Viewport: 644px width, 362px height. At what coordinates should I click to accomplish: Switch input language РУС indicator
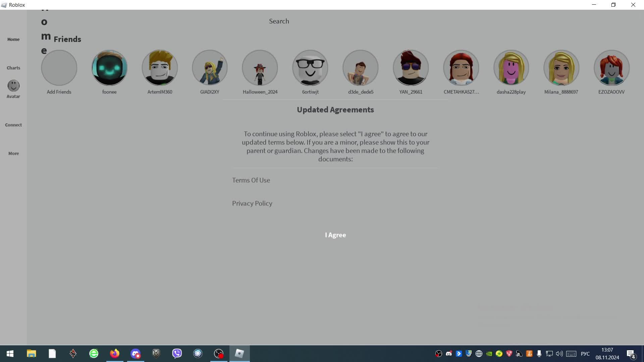click(585, 354)
